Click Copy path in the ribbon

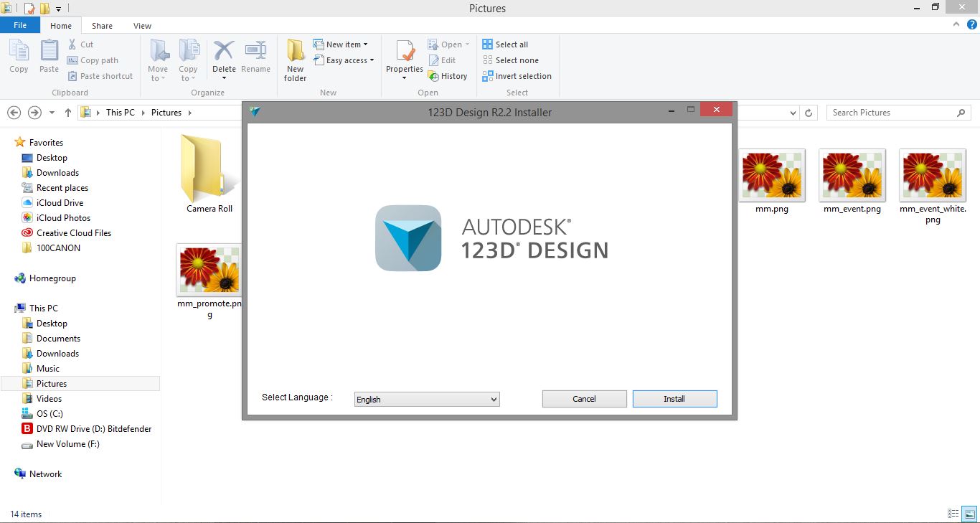pos(93,60)
